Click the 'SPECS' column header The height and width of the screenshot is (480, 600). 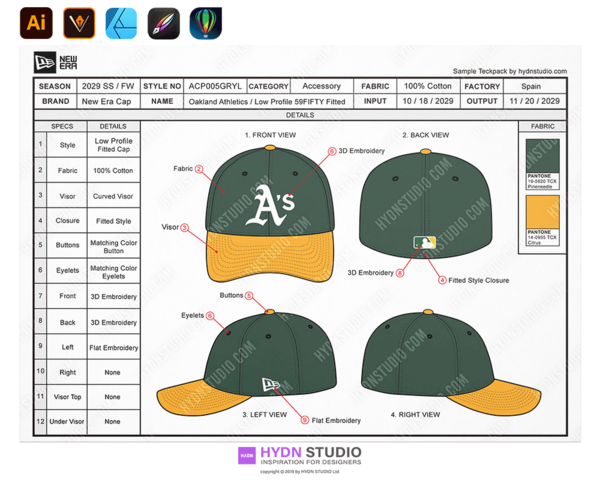pos(62,126)
